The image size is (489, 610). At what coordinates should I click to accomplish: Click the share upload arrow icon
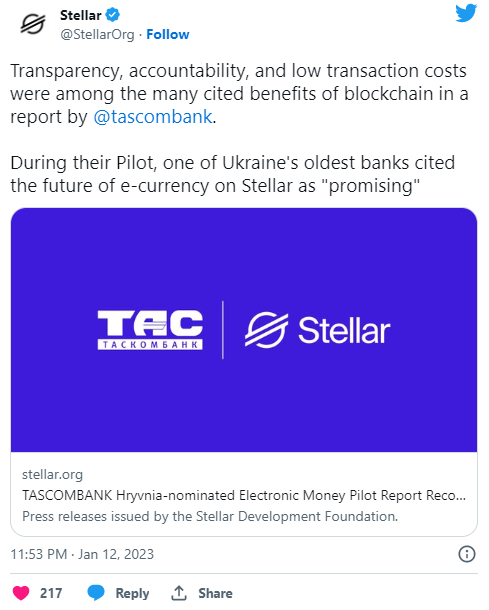[x=179, y=593]
